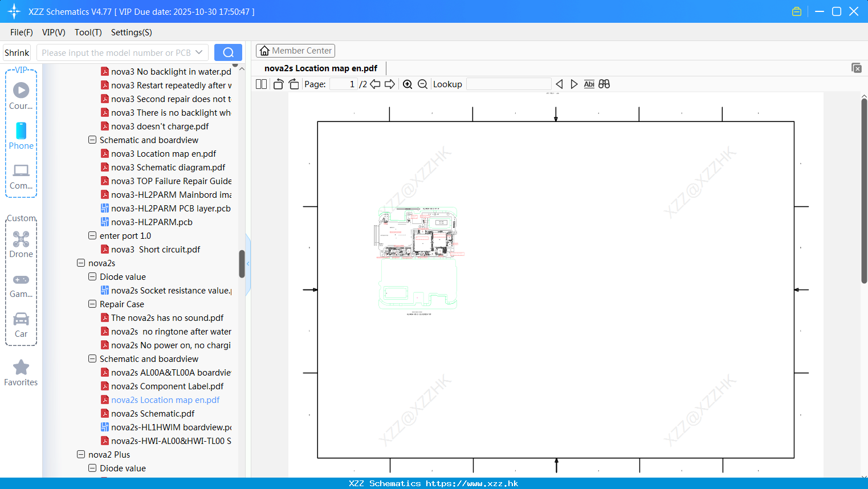Collapse the nova2s tree node
This screenshot has height=489, width=868.
(81, 263)
